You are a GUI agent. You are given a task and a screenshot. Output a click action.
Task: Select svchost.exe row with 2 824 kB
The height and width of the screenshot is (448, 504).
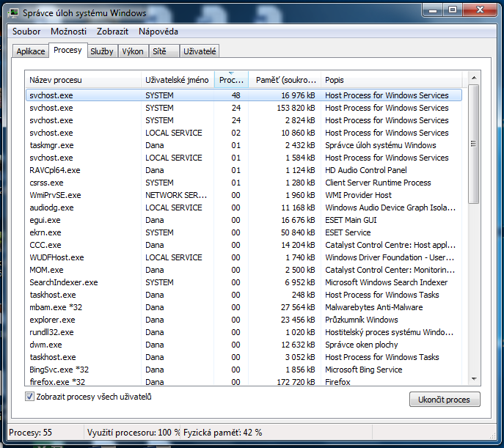pos(244,120)
